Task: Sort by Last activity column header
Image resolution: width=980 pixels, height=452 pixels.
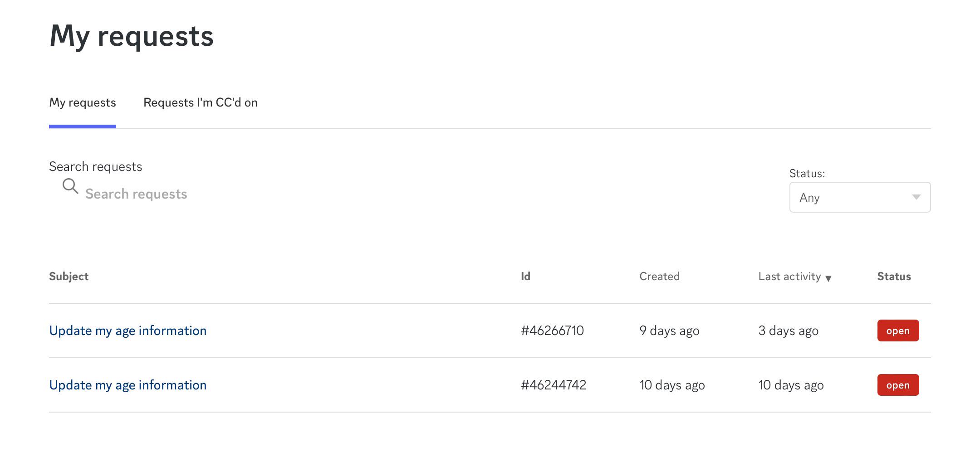Action: pyautogui.click(x=789, y=277)
